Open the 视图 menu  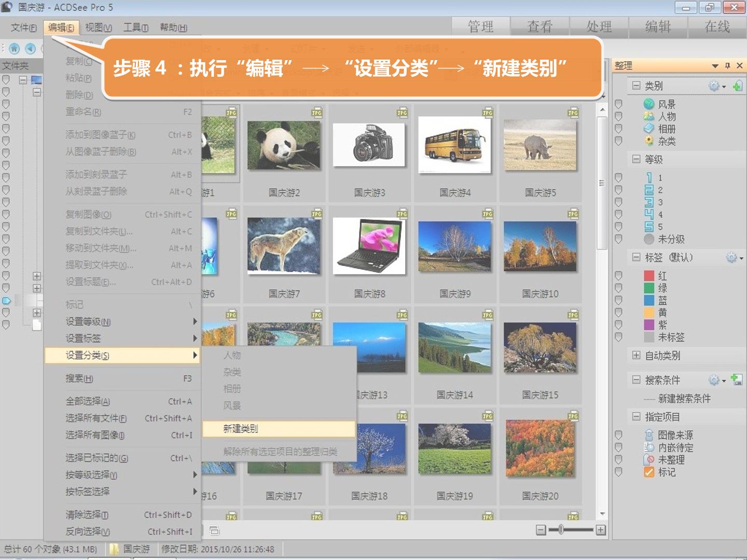click(99, 27)
